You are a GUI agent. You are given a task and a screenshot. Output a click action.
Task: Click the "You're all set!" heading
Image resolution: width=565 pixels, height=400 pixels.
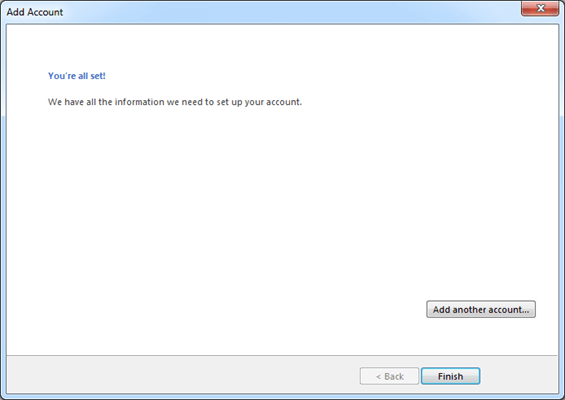[x=77, y=76]
